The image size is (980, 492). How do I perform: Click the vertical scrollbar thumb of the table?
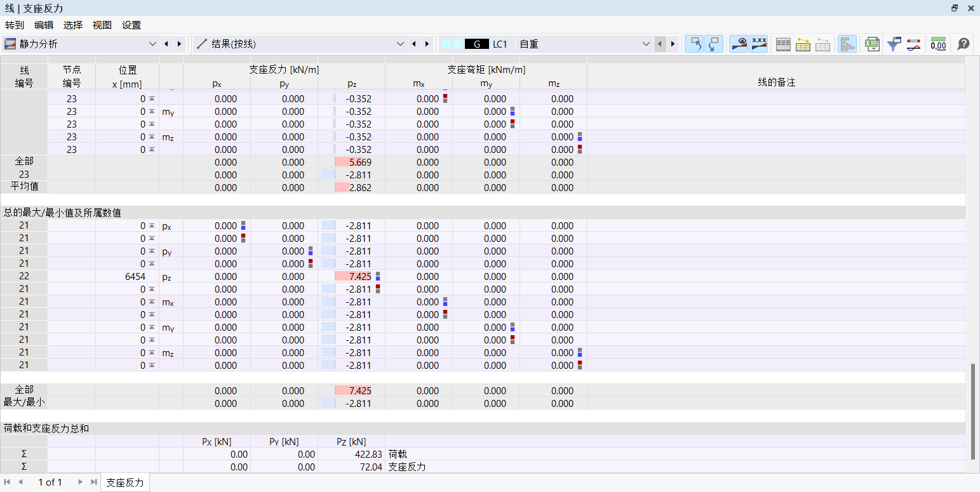point(972,411)
